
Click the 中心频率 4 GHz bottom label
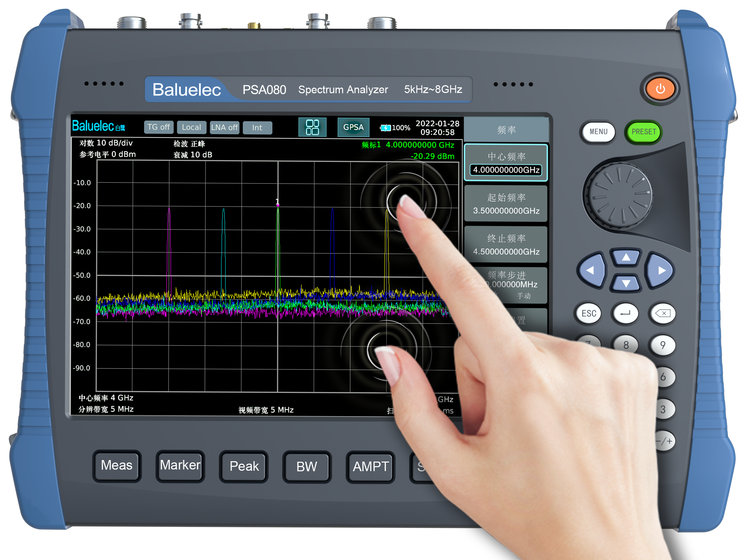[106, 398]
